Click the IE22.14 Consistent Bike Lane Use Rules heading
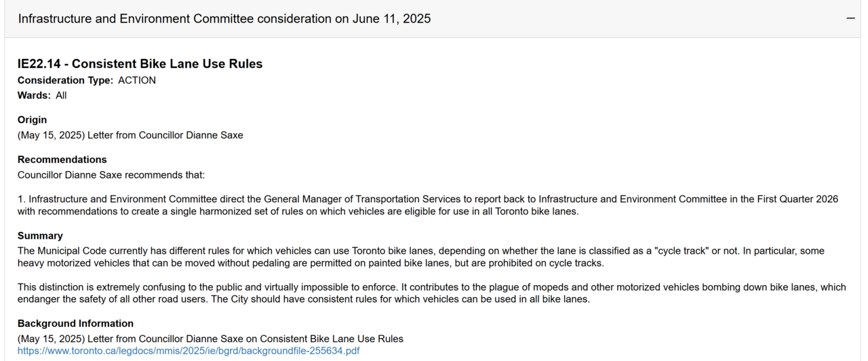The height and width of the screenshot is (361, 868). pyautogui.click(x=140, y=64)
